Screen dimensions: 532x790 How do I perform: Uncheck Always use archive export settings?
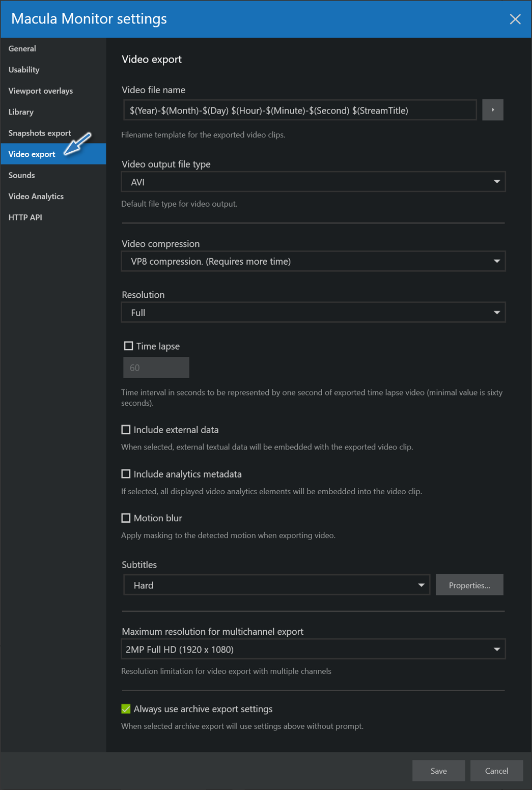[126, 709]
